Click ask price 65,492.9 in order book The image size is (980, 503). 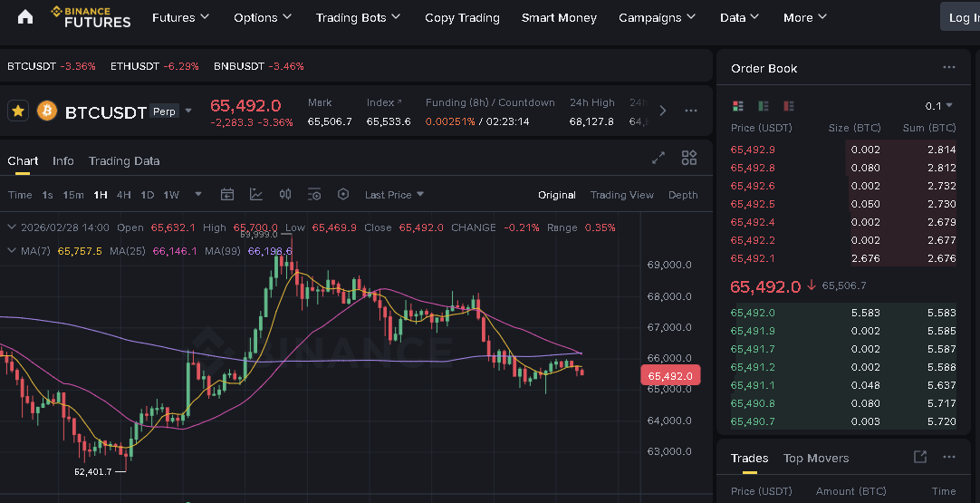(753, 150)
